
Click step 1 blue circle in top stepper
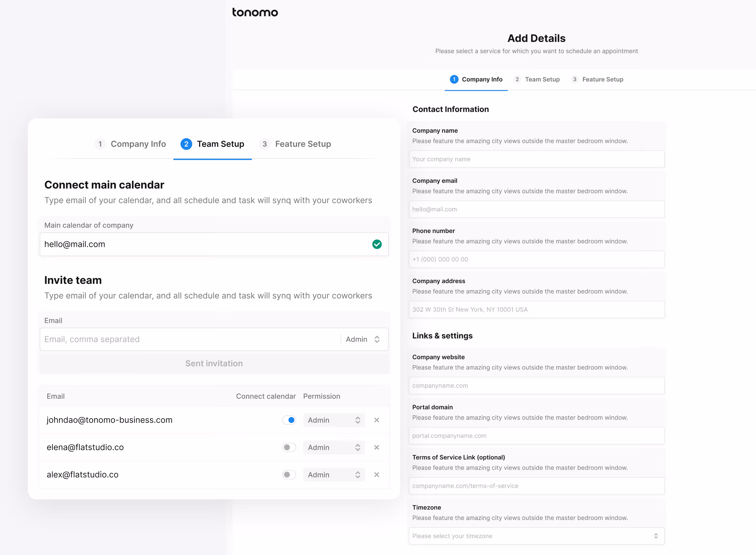(x=454, y=79)
